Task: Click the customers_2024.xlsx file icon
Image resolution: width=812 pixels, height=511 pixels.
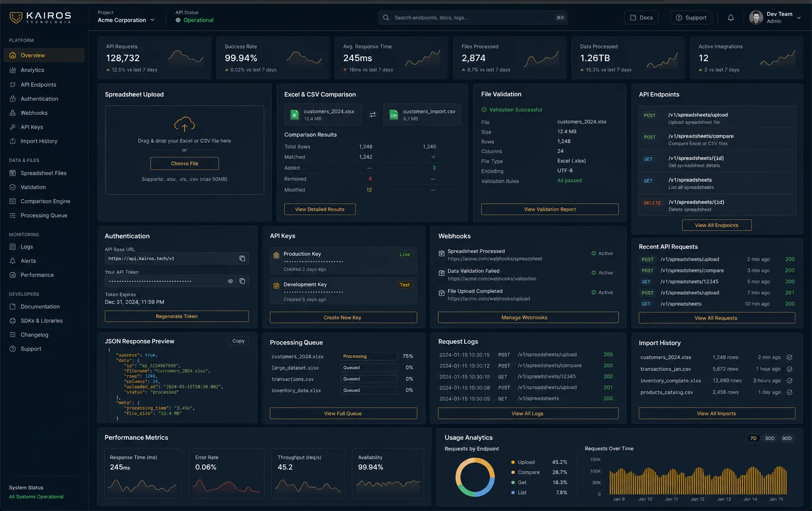Action: pos(294,115)
